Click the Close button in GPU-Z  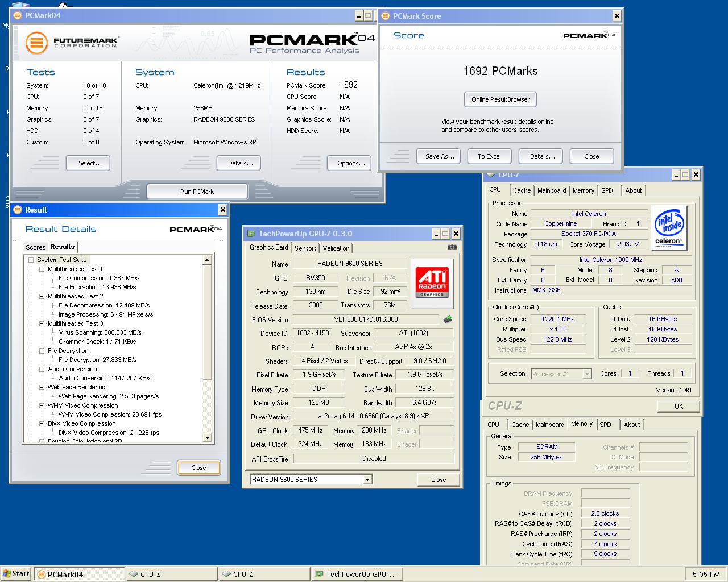[x=439, y=480]
